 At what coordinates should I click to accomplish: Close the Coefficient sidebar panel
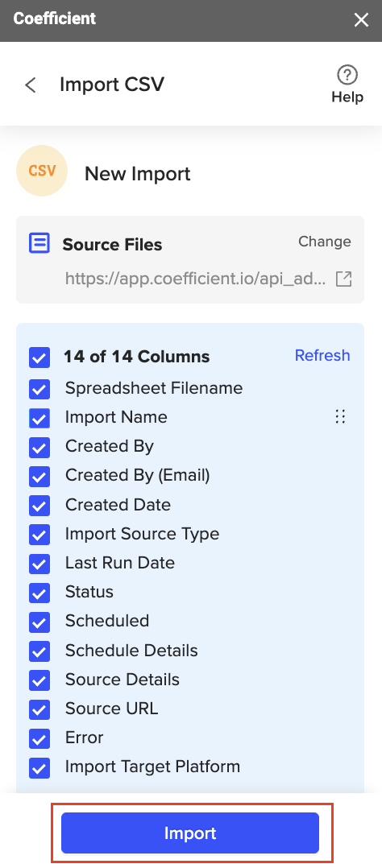[362, 20]
